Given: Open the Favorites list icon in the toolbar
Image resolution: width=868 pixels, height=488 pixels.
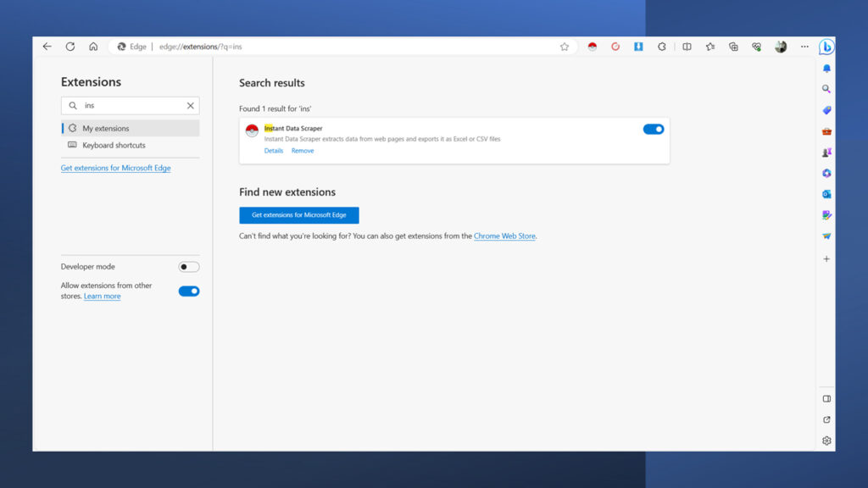Looking at the screenshot, I should point(710,47).
